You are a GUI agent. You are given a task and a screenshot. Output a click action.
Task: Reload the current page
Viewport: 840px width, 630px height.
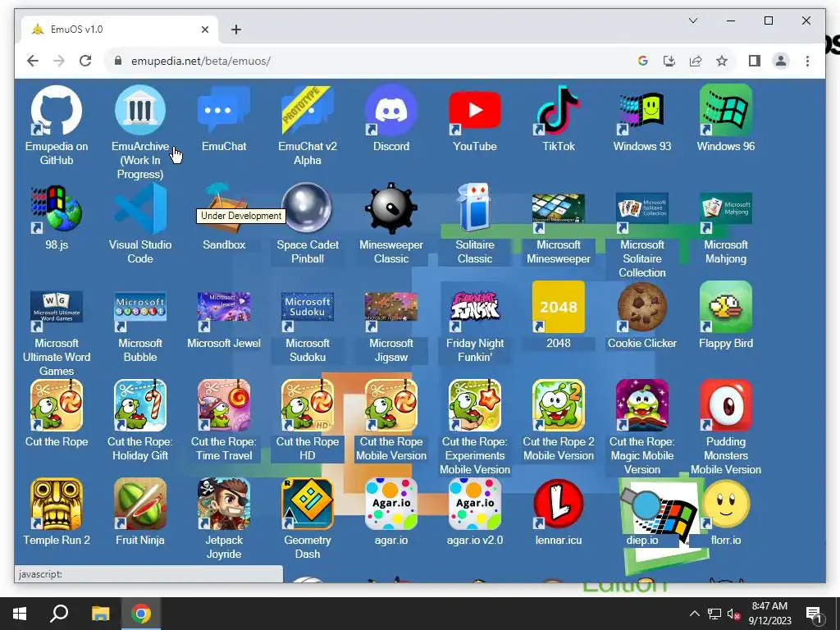(x=85, y=61)
